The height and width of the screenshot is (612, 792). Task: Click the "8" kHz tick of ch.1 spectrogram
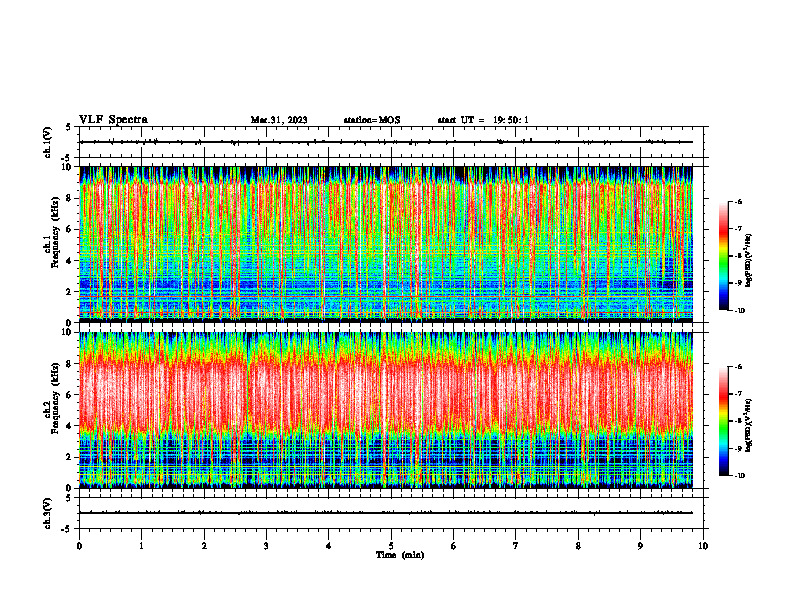click(70, 198)
